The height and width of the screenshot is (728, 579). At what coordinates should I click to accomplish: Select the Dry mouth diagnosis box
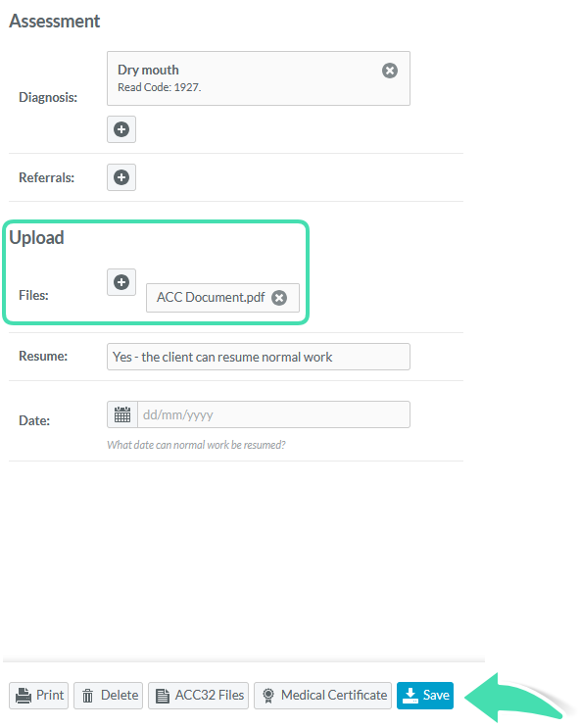(259, 78)
